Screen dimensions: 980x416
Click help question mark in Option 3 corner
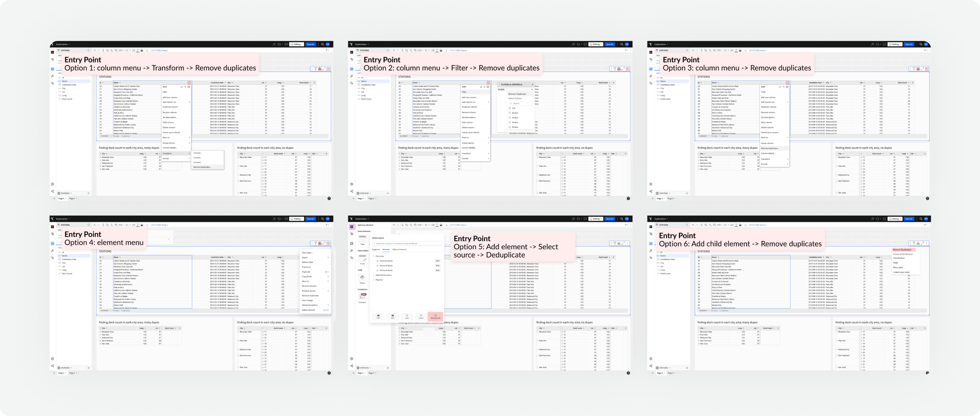point(927,198)
